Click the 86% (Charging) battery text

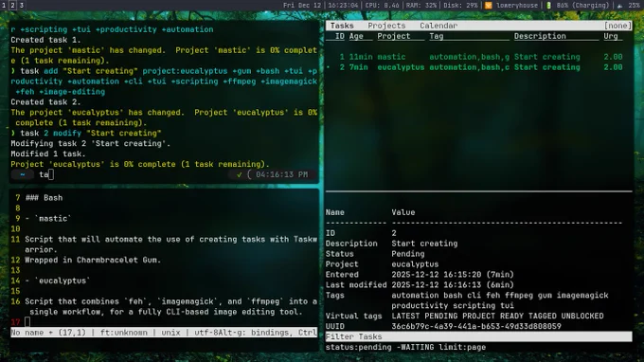pos(582,6)
